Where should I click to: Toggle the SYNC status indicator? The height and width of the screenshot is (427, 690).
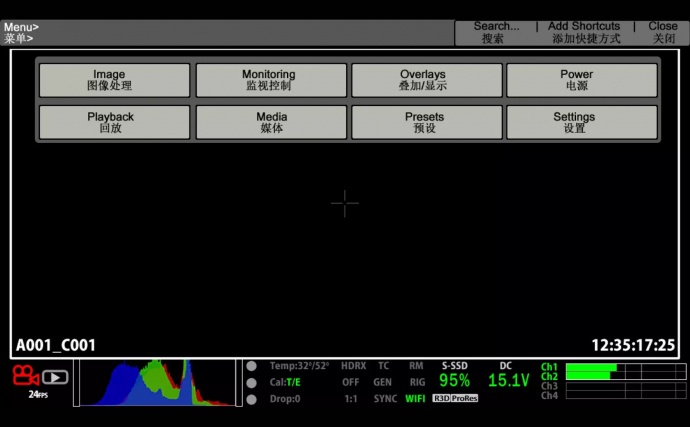click(x=385, y=398)
